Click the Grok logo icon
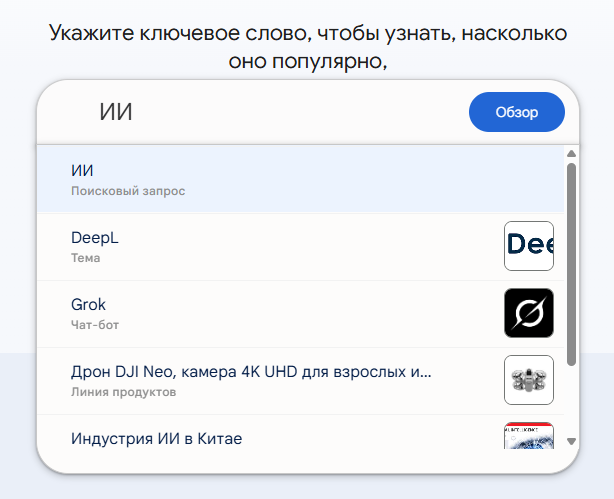The height and width of the screenshot is (499, 614). (x=529, y=313)
